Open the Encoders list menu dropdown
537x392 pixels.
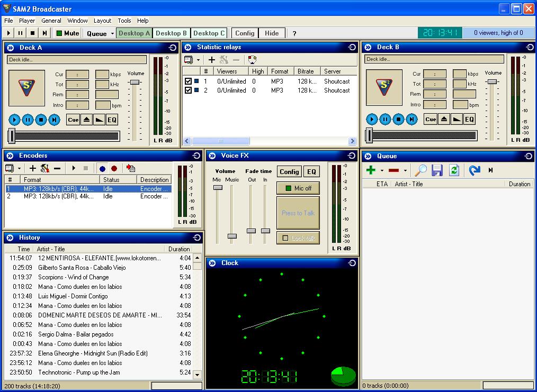click(x=19, y=169)
